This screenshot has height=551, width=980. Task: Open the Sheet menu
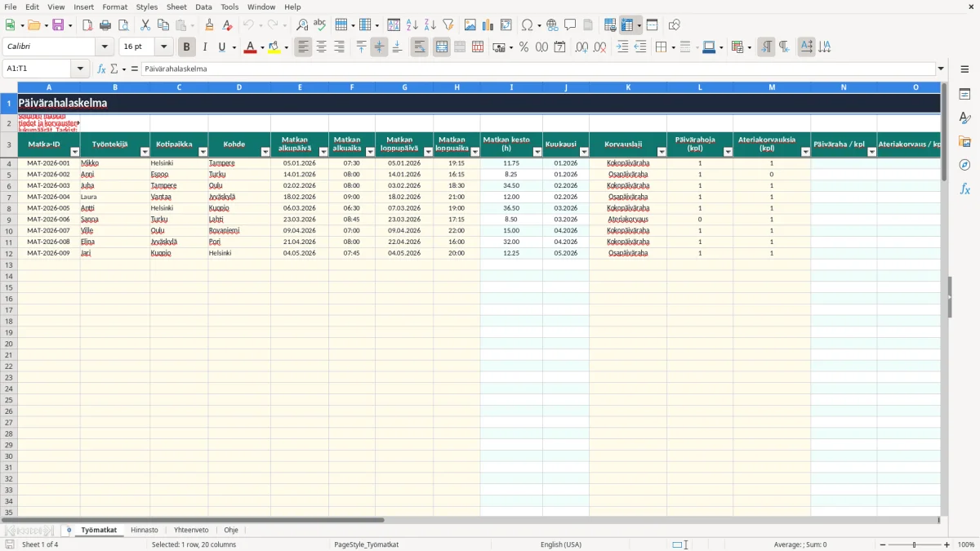pos(176,7)
